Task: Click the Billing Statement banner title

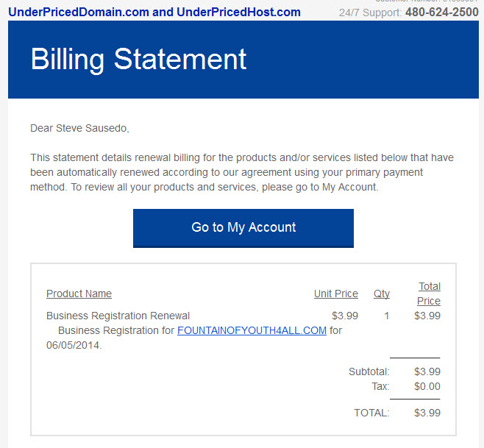Action: pyautogui.click(x=138, y=60)
